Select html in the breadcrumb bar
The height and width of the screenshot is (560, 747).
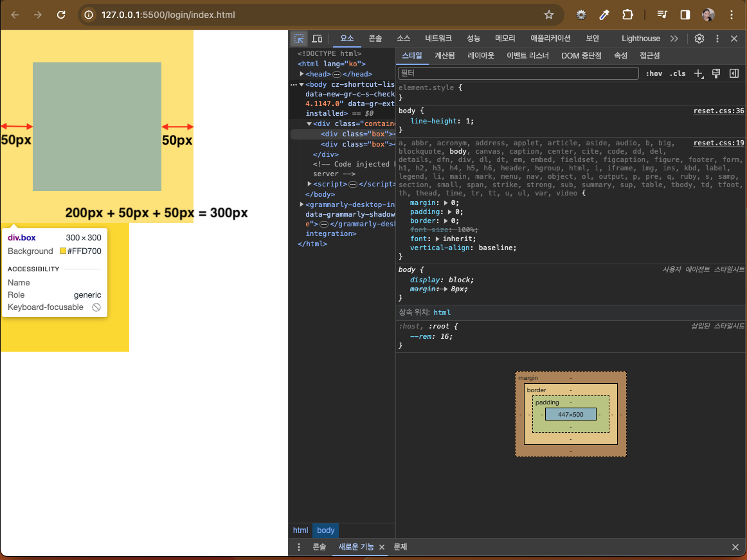coord(301,530)
